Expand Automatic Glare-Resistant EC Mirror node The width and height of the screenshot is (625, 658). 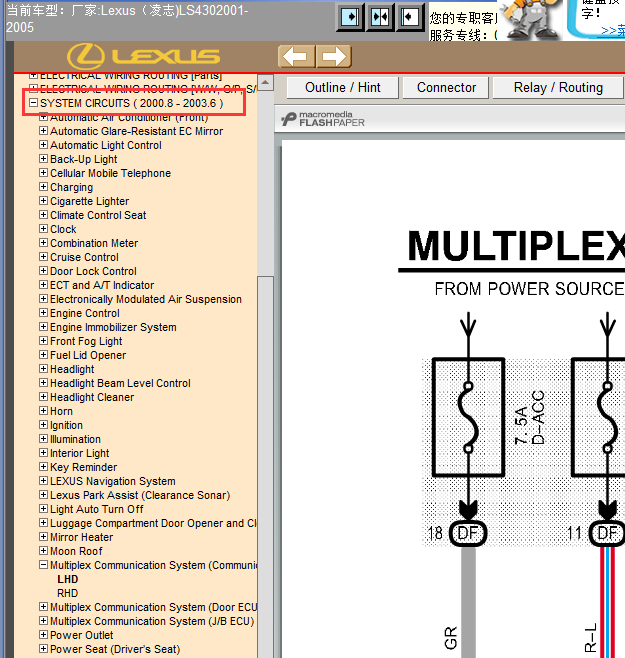point(43,131)
